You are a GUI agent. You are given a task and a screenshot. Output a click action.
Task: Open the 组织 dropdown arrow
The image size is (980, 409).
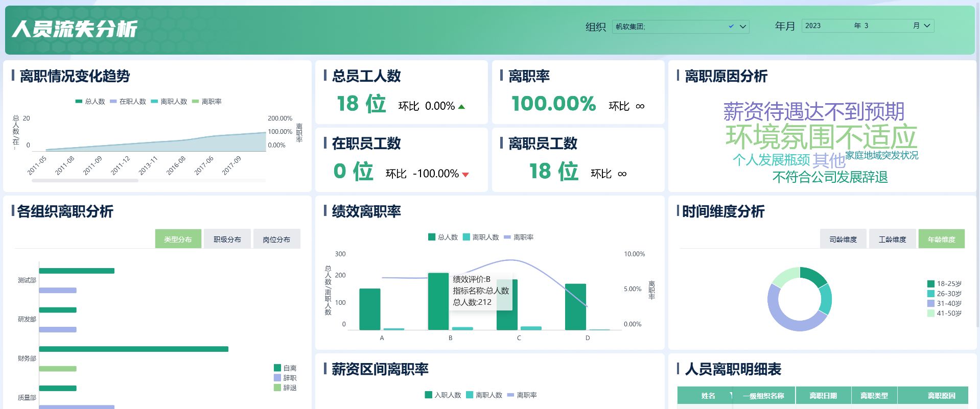[x=743, y=27]
